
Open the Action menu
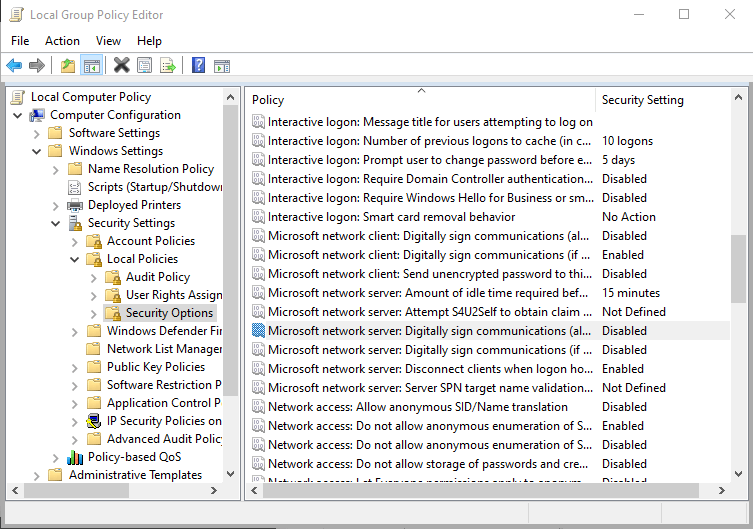tap(62, 41)
